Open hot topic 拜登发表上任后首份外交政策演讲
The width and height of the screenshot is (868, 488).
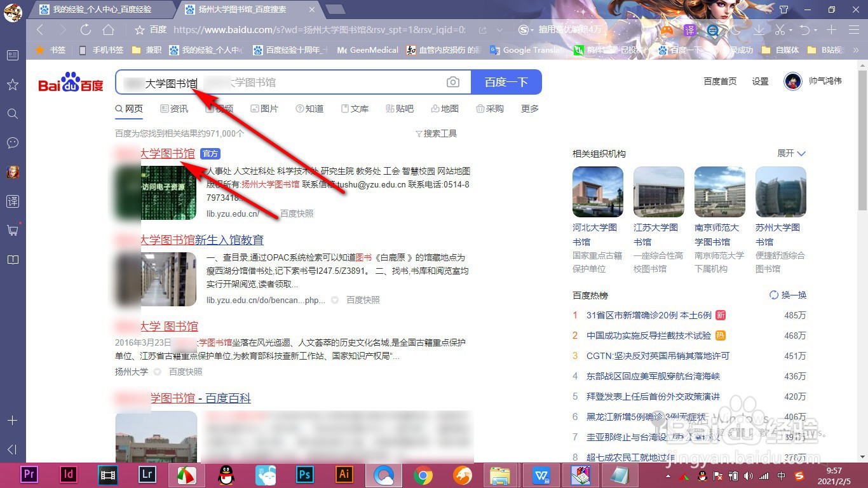[653, 396]
